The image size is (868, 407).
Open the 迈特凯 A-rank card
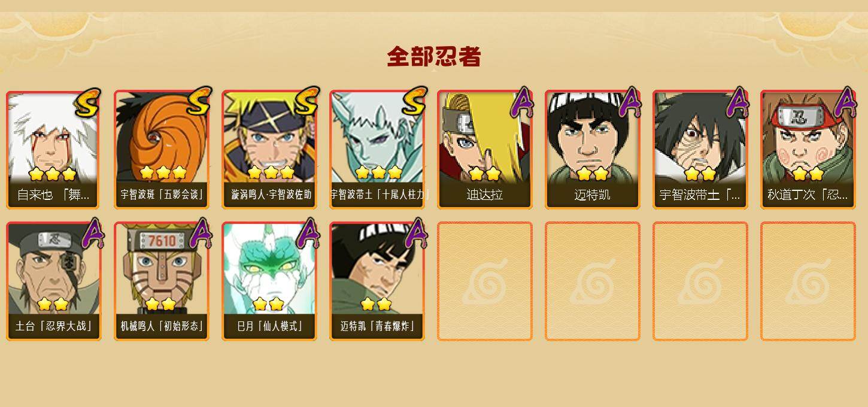click(593, 149)
